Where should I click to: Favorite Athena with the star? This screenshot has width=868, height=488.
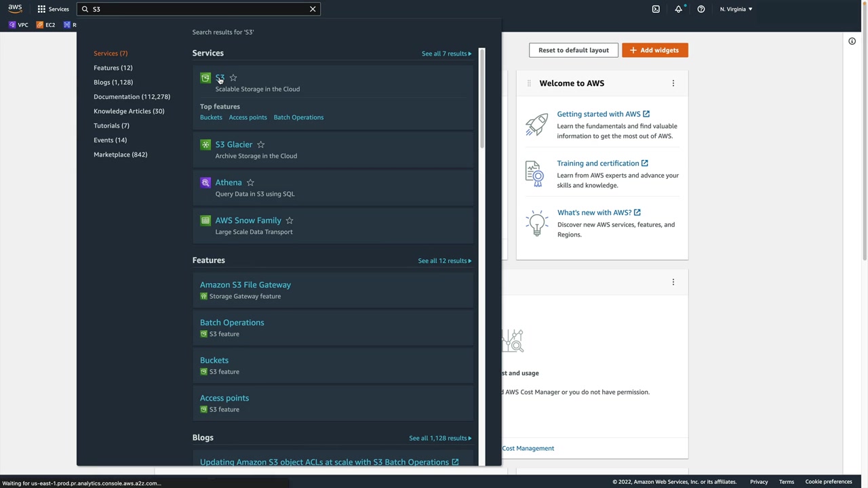click(250, 182)
